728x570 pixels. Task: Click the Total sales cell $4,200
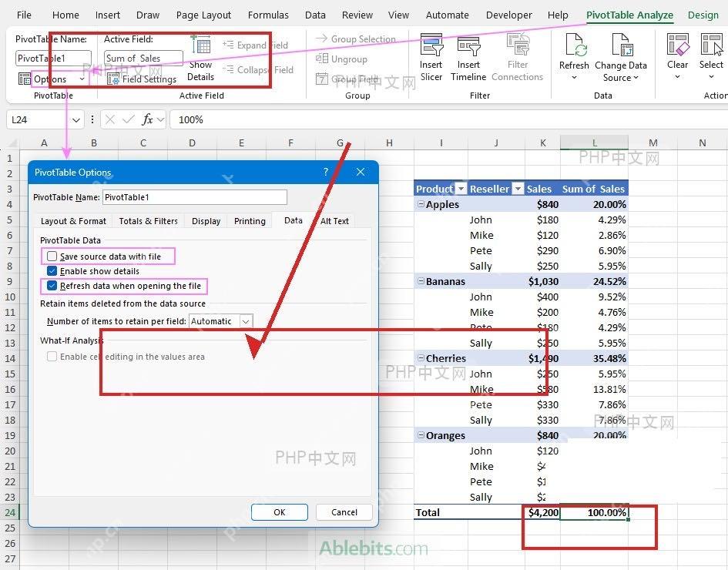pyautogui.click(x=543, y=512)
